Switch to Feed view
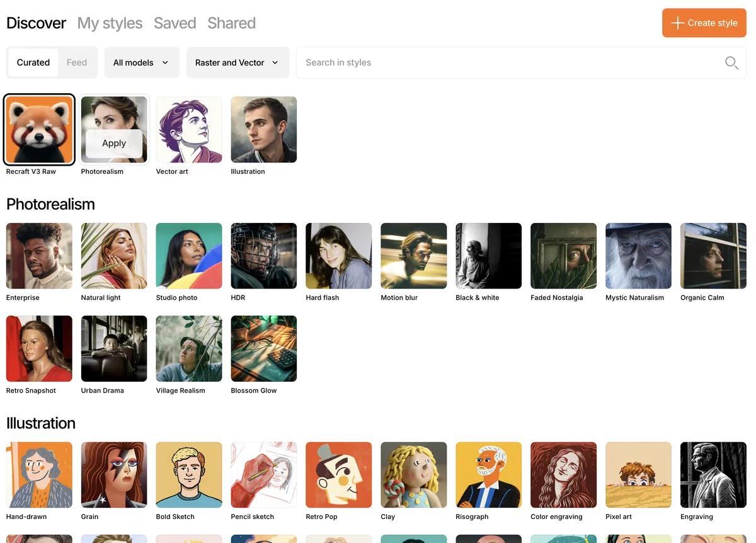Image resolution: width=756 pixels, height=543 pixels. pyautogui.click(x=77, y=63)
